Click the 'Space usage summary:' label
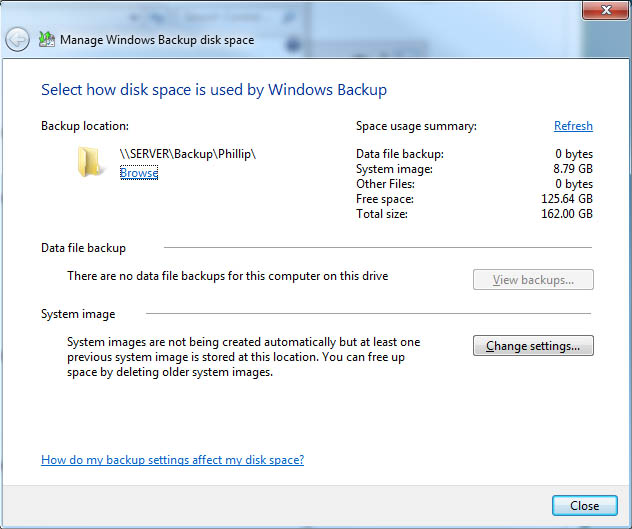 point(416,126)
